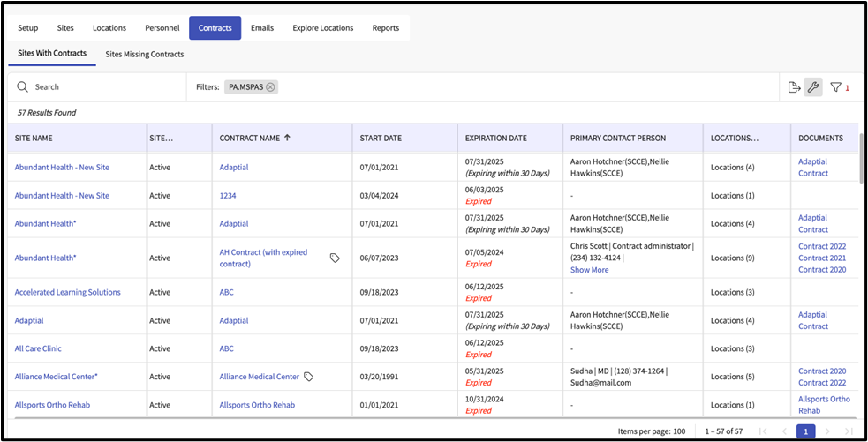
Task: Click the export icon in the toolbar
Action: [x=794, y=87]
